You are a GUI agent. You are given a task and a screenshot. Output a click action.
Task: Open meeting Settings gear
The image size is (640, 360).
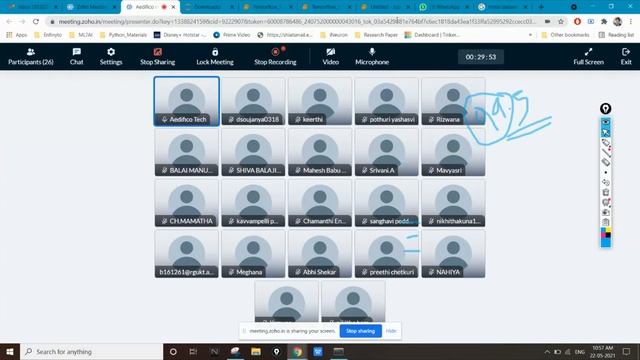[x=111, y=56]
